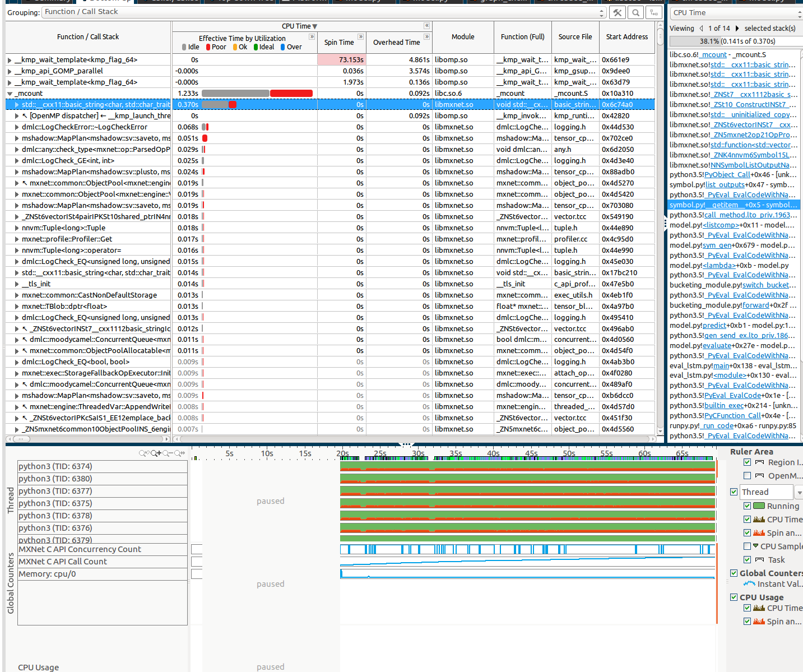
Task: Sort by the Function (Full) column header
Action: click(523, 37)
